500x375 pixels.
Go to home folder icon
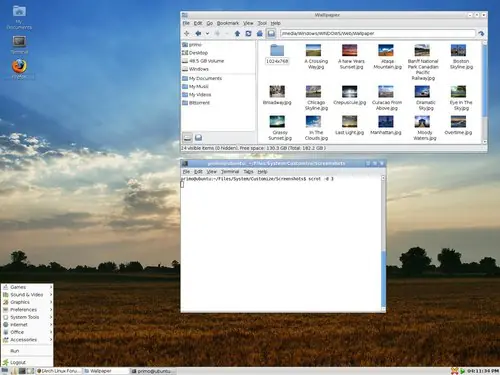click(260, 33)
